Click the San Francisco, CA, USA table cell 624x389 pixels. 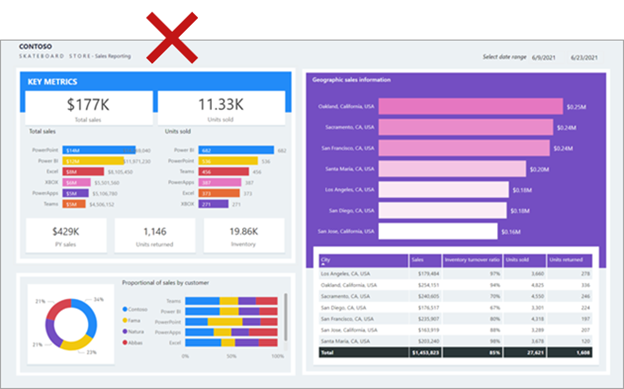point(363,319)
